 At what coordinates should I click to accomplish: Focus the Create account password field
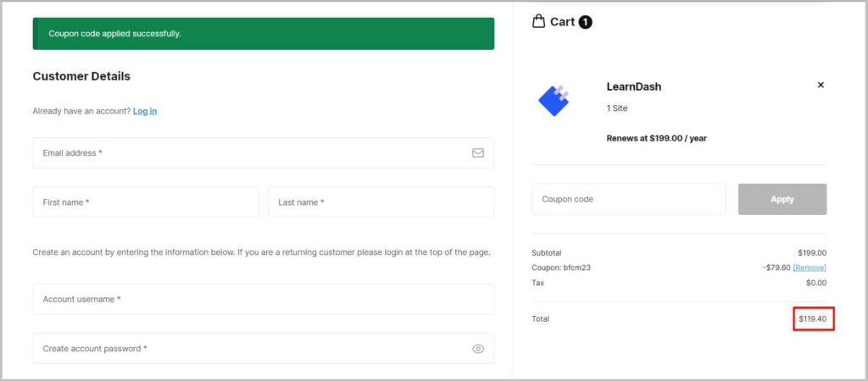click(x=250, y=349)
